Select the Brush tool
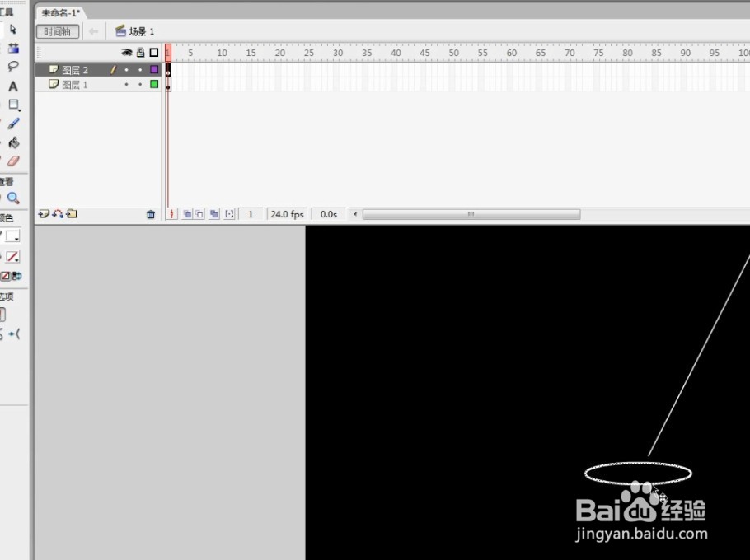The height and width of the screenshot is (560, 750). (13, 124)
